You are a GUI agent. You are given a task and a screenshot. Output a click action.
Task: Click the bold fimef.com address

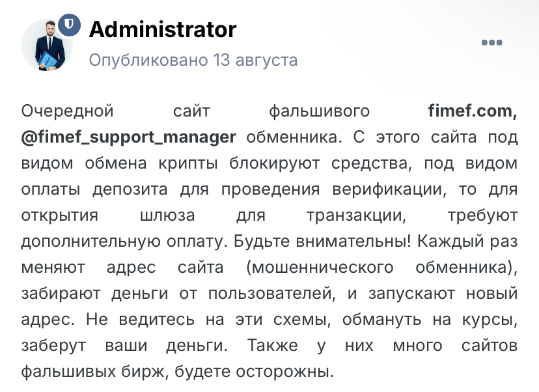pyautogui.click(x=473, y=111)
